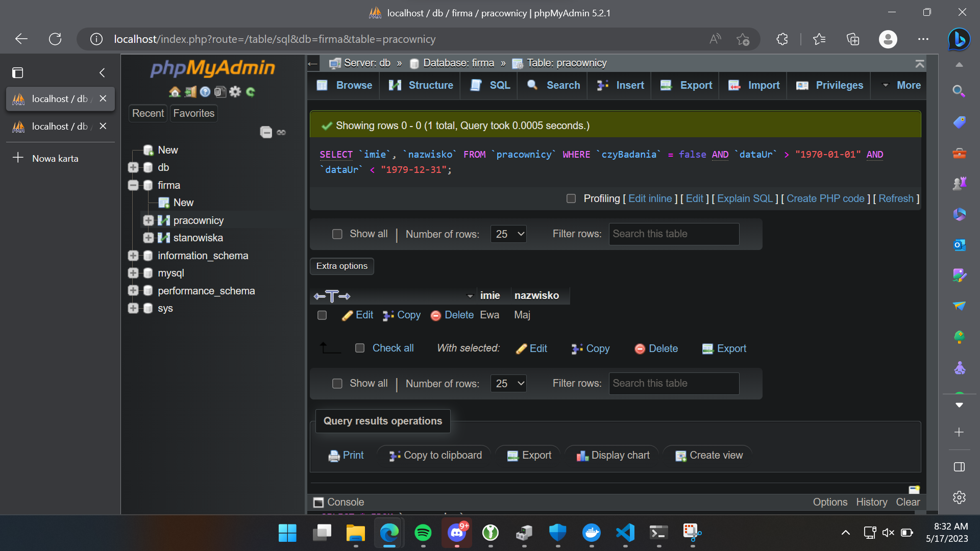
Task: Click the upper Filter rows search field
Action: click(674, 234)
